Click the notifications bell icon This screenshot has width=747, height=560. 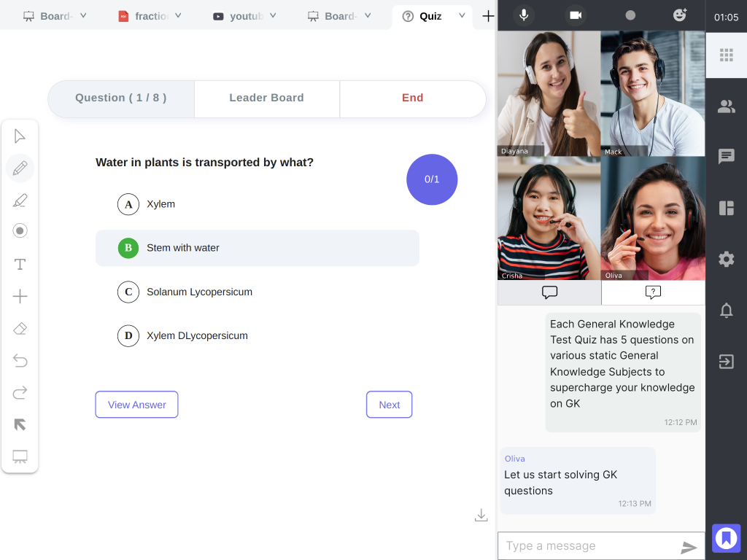coord(726,311)
